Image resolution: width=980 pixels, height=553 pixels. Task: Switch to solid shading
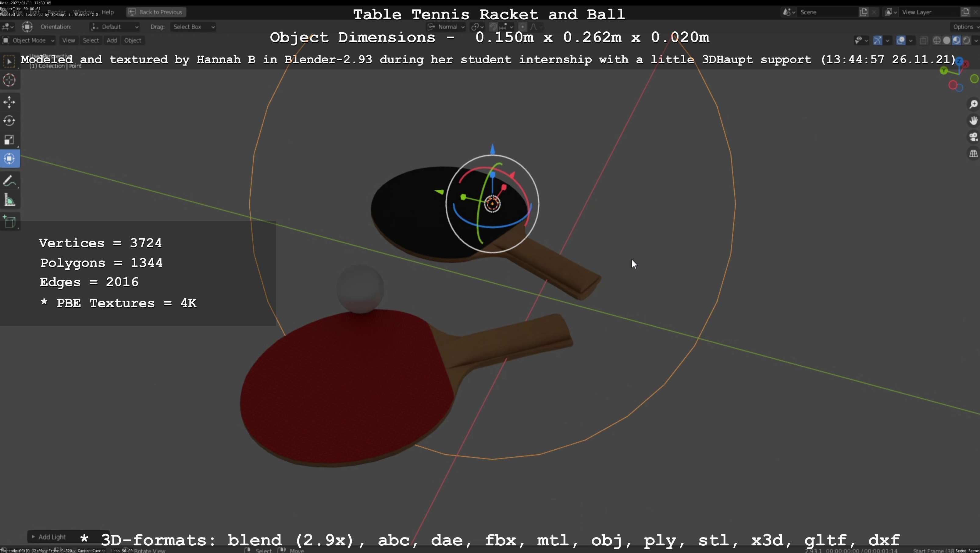pos(946,40)
